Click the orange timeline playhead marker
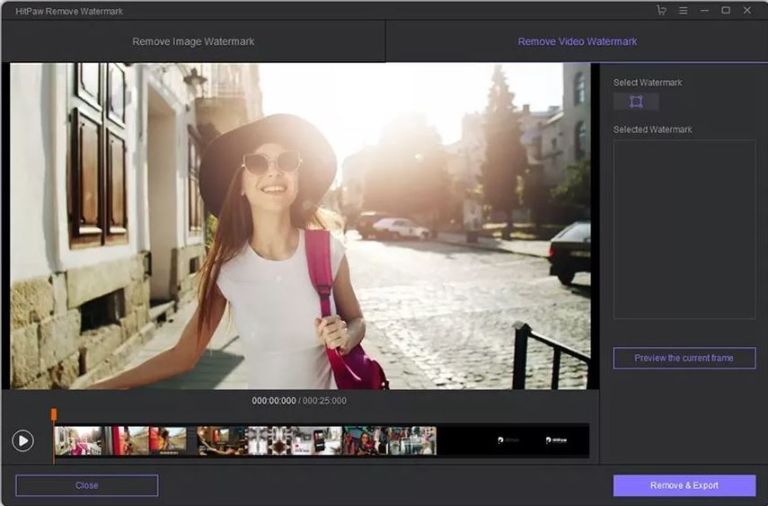Image resolution: width=768 pixels, height=506 pixels. [54, 415]
